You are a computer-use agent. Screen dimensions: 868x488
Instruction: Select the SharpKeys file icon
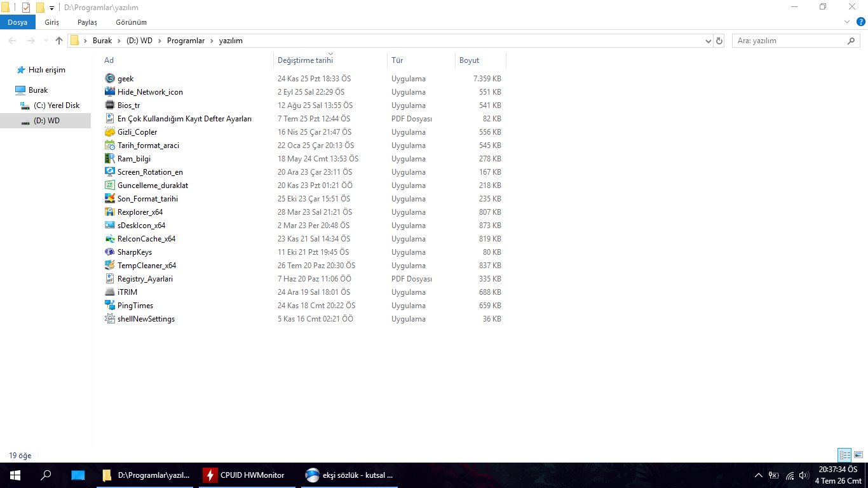110,252
